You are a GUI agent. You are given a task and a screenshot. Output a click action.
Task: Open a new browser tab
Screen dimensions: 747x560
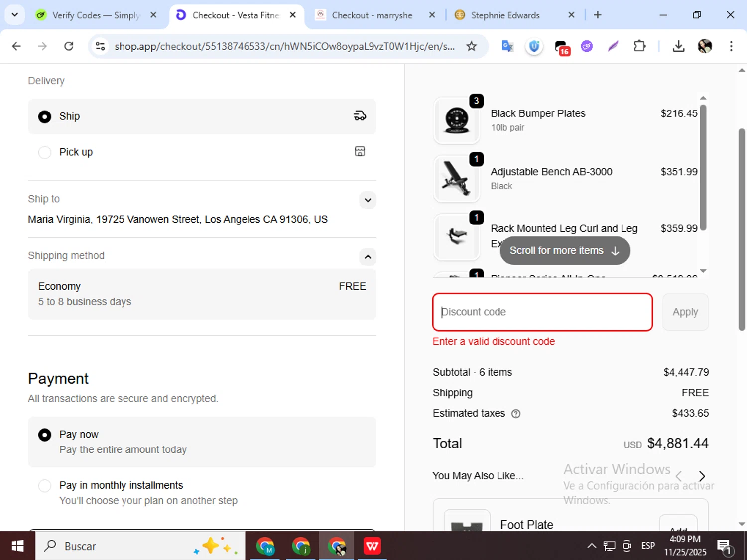pyautogui.click(x=598, y=15)
